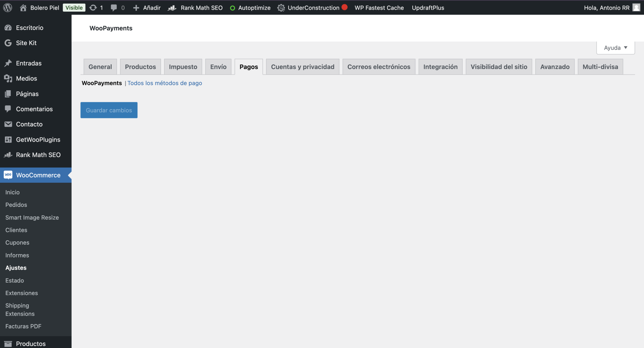Click the user avatar in admin bar
Image resolution: width=644 pixels, height=348 pixels.
(636, 7)
